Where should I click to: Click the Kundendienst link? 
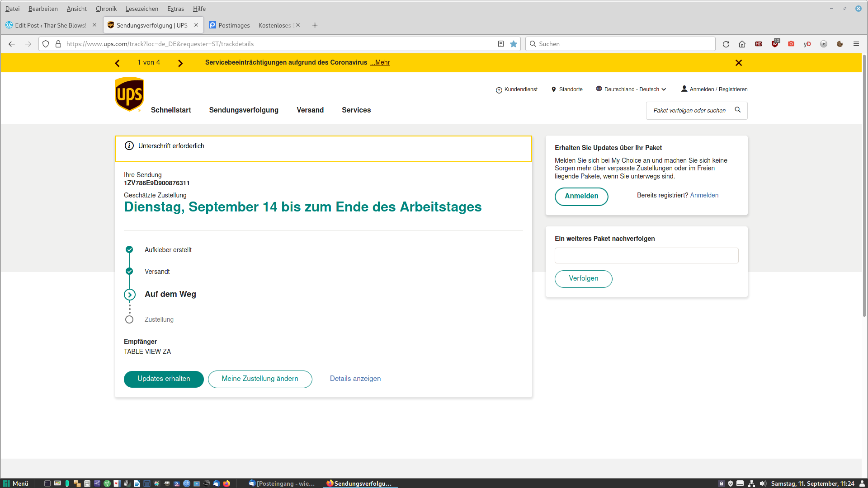pos(517,89)
